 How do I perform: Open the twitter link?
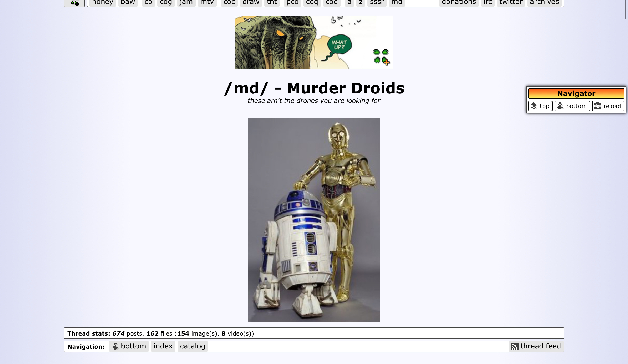[x=511, y=2]
